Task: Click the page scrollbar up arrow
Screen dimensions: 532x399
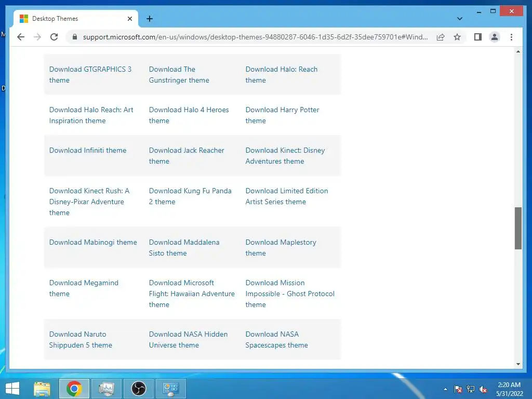Action: [x=518, y=51]
